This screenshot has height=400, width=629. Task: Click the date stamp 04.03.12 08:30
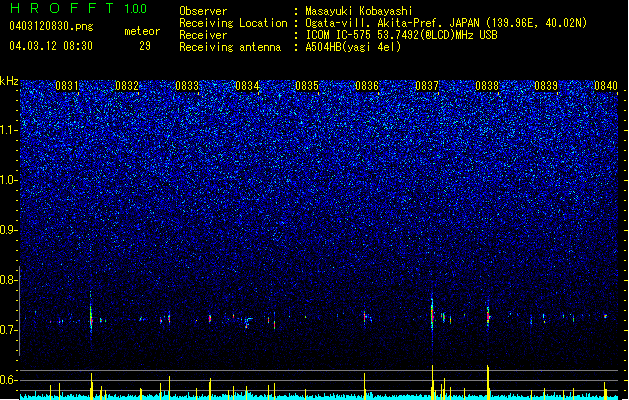point(51,46)
